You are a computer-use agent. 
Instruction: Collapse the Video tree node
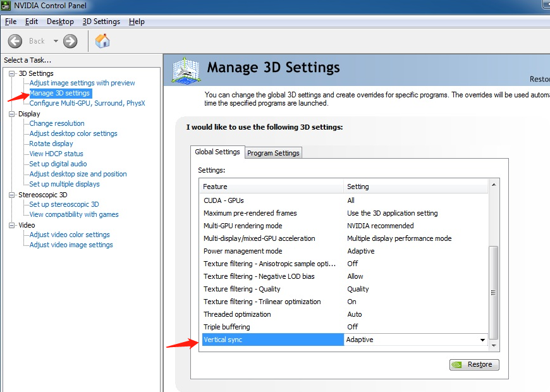12,226
